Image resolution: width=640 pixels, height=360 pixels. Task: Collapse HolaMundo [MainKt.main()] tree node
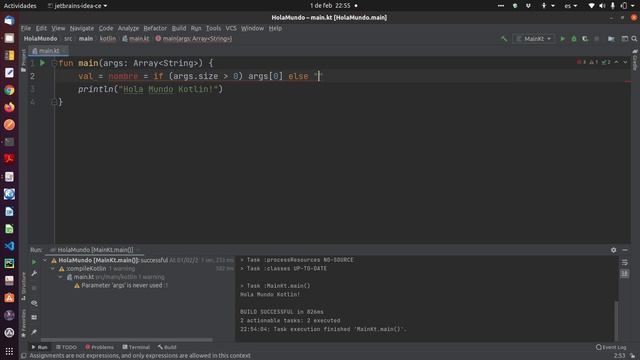pyautogui.click(x=45, y=260)
